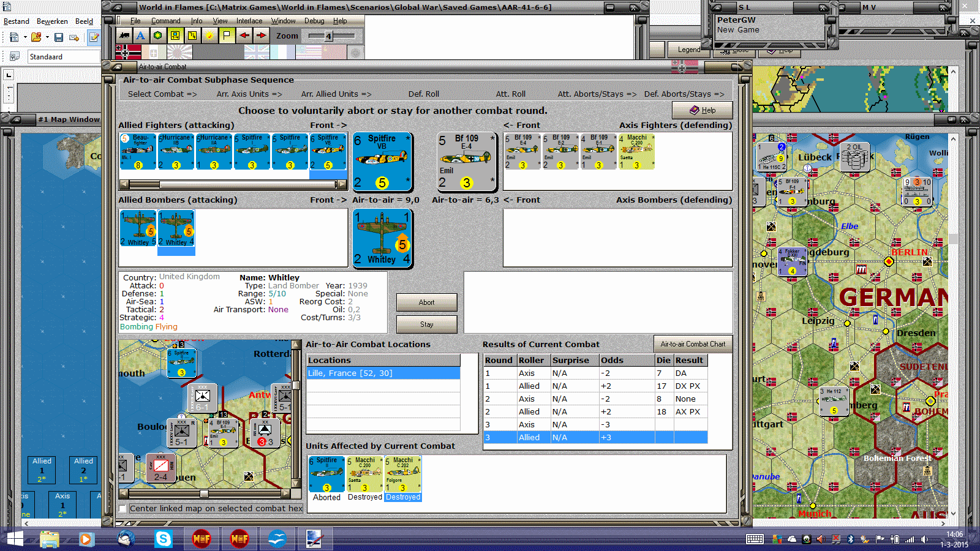The height and width of the screenshot is (551, 980).
Task: Open the first WiF taskbar icon
Action: [202, 539]
